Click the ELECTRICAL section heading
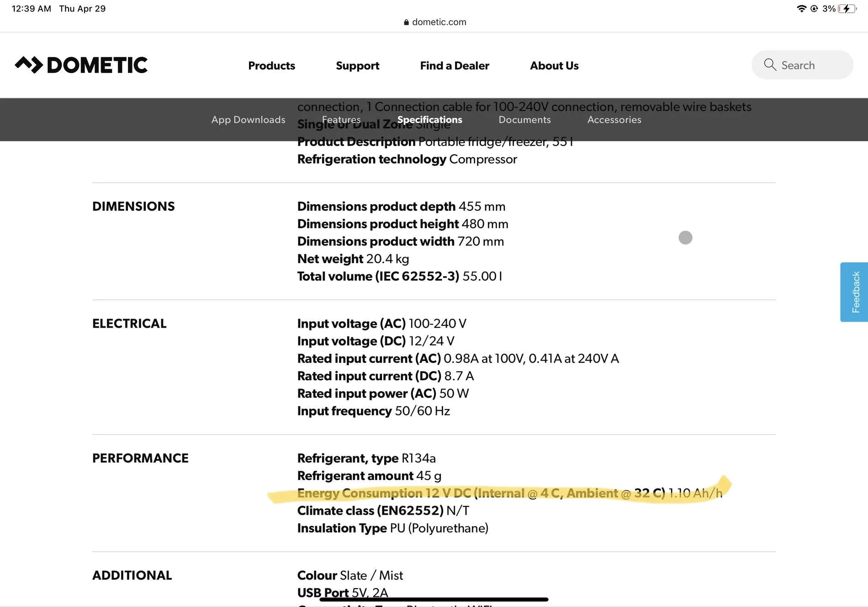Viewport: 868px width, 607px height. point(129,324)
